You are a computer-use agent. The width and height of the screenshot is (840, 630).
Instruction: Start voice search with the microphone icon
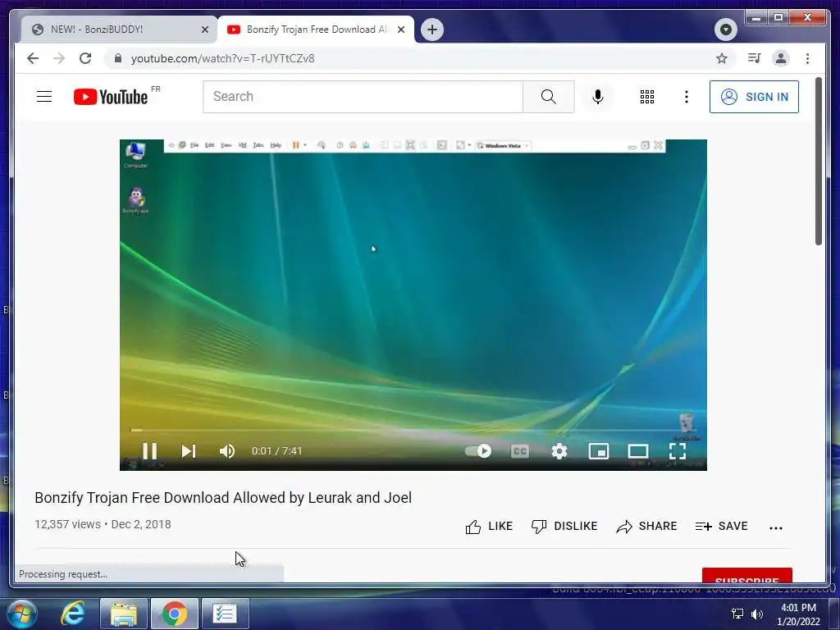(598, 97)
